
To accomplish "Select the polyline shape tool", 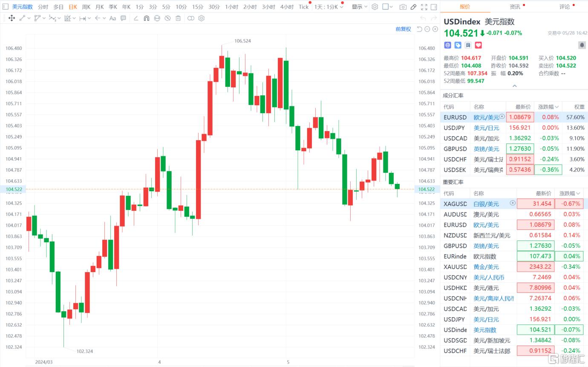I will click(x=37, y=18).
